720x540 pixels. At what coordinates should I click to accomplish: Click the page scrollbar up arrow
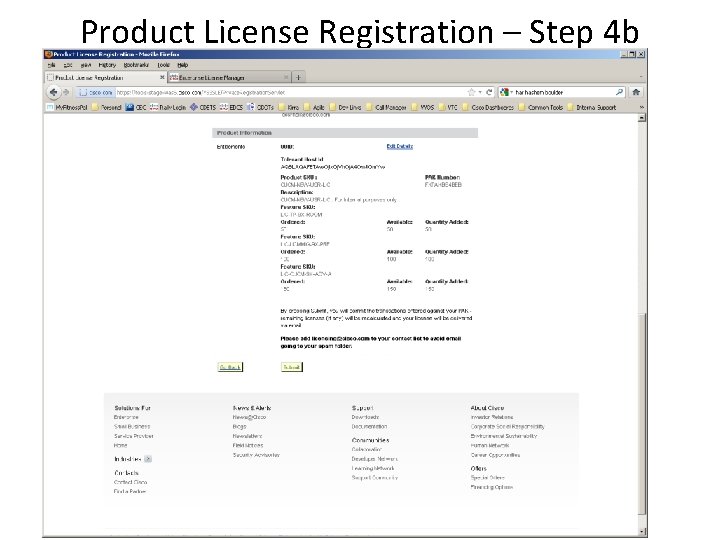[x=642, y=118]
